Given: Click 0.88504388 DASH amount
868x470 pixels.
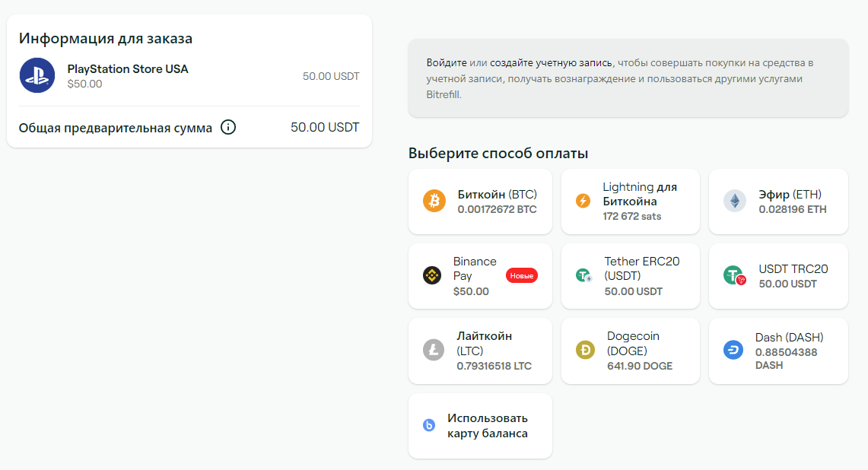Looking at the screenshot, I should point(786,359).
